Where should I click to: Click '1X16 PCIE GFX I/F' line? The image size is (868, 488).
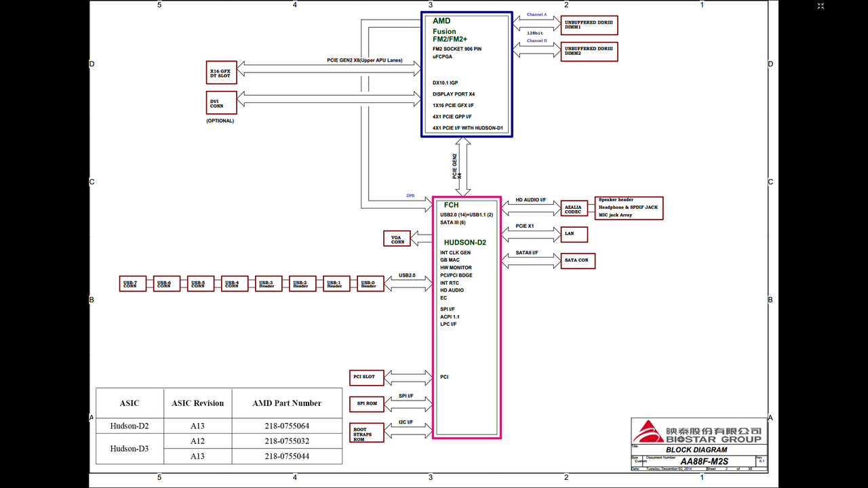click(453, 105)
